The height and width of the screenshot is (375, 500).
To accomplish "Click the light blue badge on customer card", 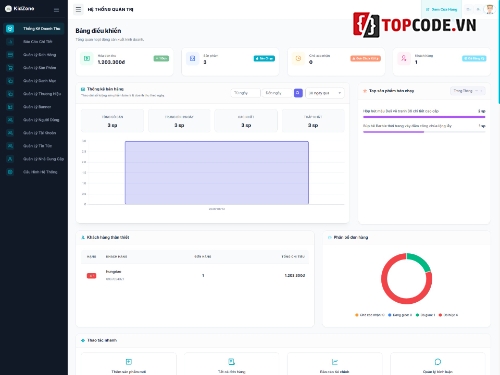I will (x=474, y=58).
